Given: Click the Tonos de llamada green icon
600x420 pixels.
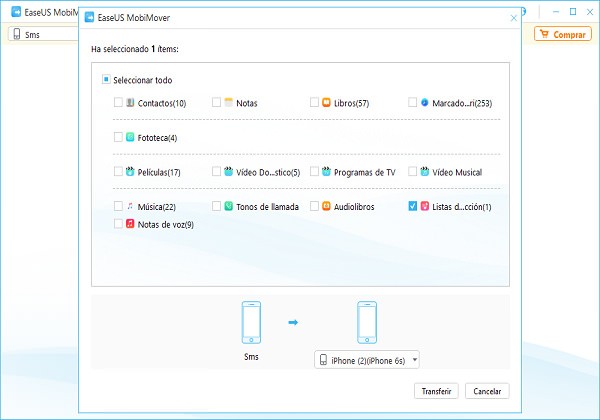Looking at the screenshot, I should click(228, 206).
